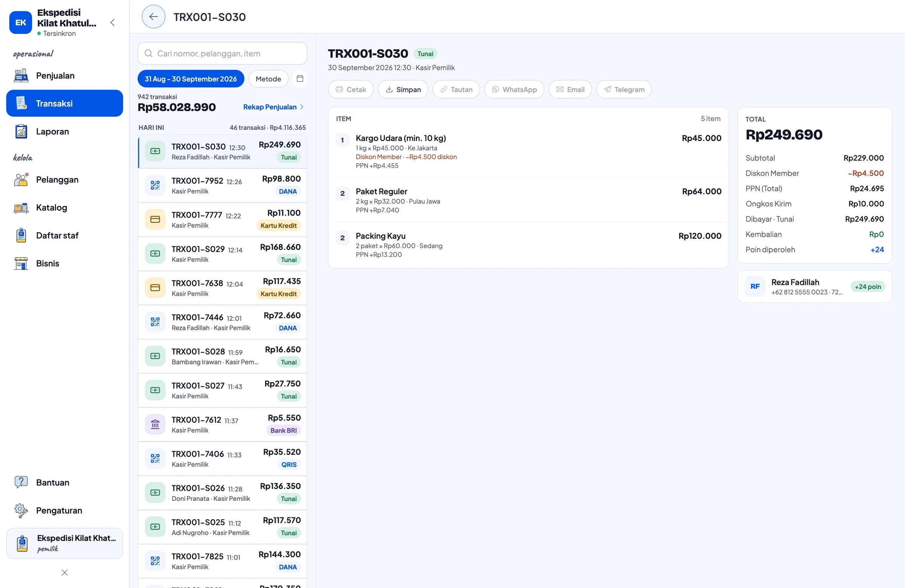Click QR icon of TRX001-7446
Viewport: 905px width, 588px height.
(155, 322)
